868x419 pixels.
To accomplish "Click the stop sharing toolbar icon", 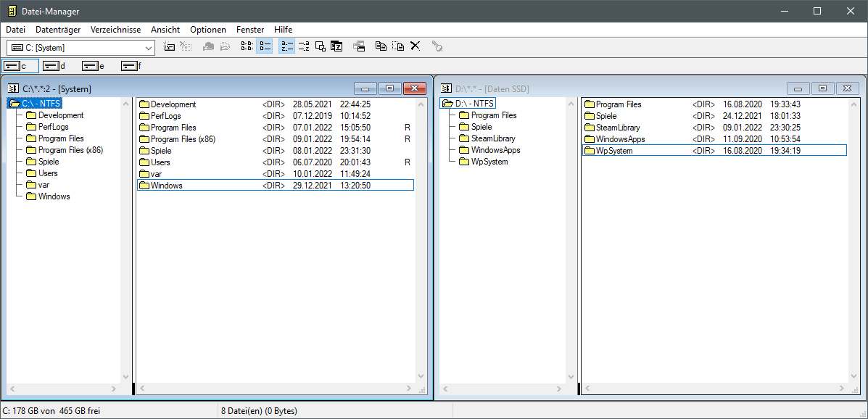I will point(225,46).
